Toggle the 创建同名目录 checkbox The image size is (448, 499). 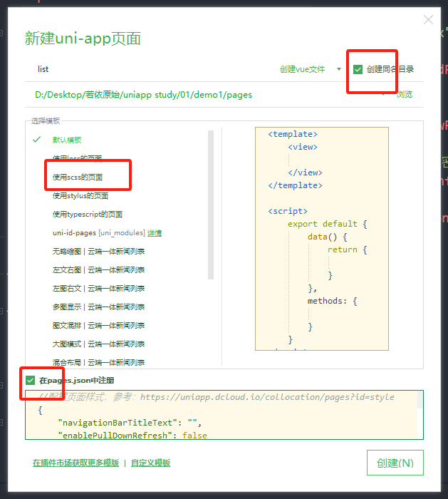(x=358, y=69)
